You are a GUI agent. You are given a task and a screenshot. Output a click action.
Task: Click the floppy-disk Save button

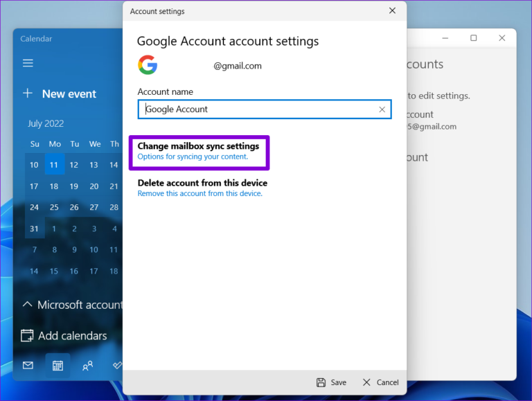[332, 382]
